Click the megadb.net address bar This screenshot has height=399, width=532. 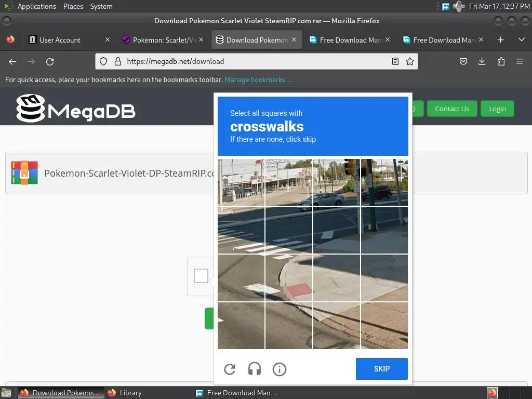[257, 61]
